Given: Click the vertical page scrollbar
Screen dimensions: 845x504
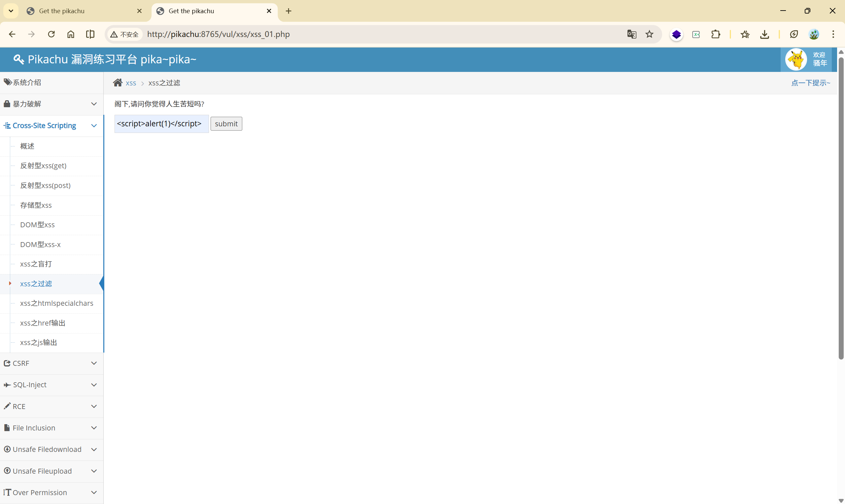Looking at the screenshot, I should coord(841,207).
